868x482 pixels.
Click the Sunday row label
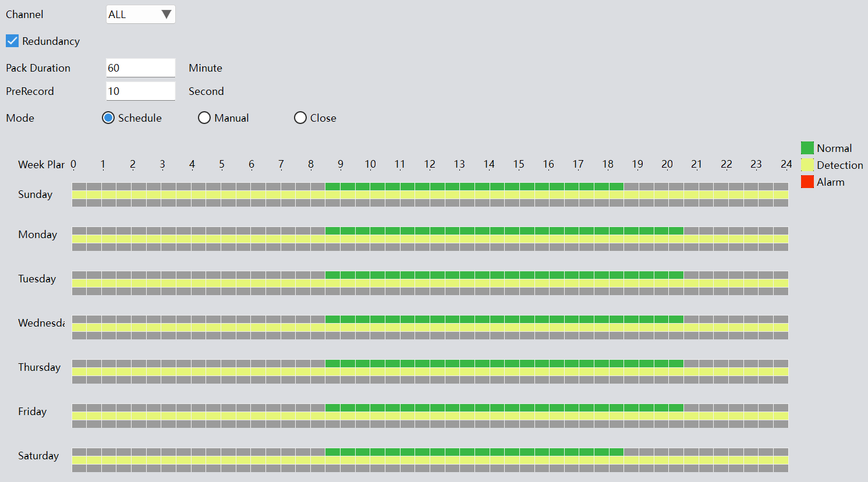pos(35,194)
